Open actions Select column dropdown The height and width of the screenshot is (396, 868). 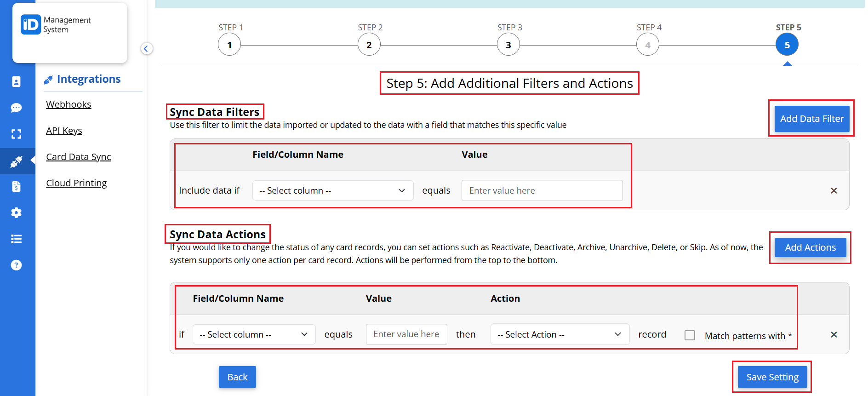(x=254, y=334)
